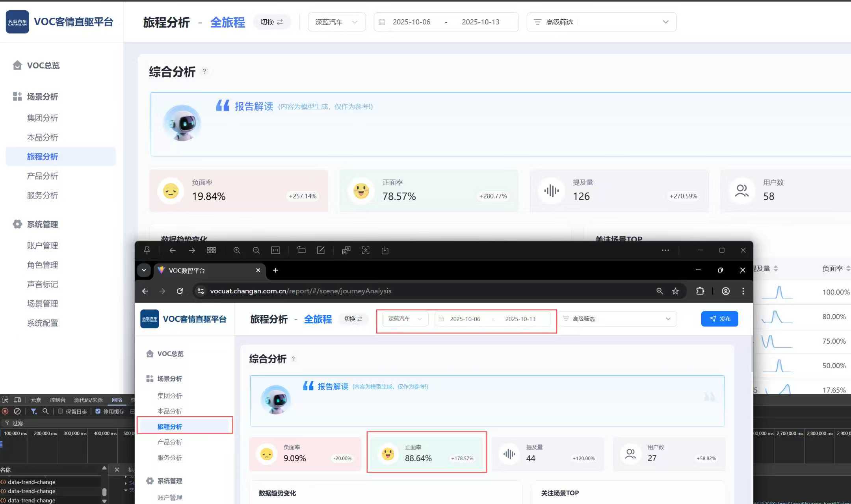The height and width of the screenshot is (504, 851).
Task: Click the 切换 button beside 全旅程
Action: coord(271,22)
